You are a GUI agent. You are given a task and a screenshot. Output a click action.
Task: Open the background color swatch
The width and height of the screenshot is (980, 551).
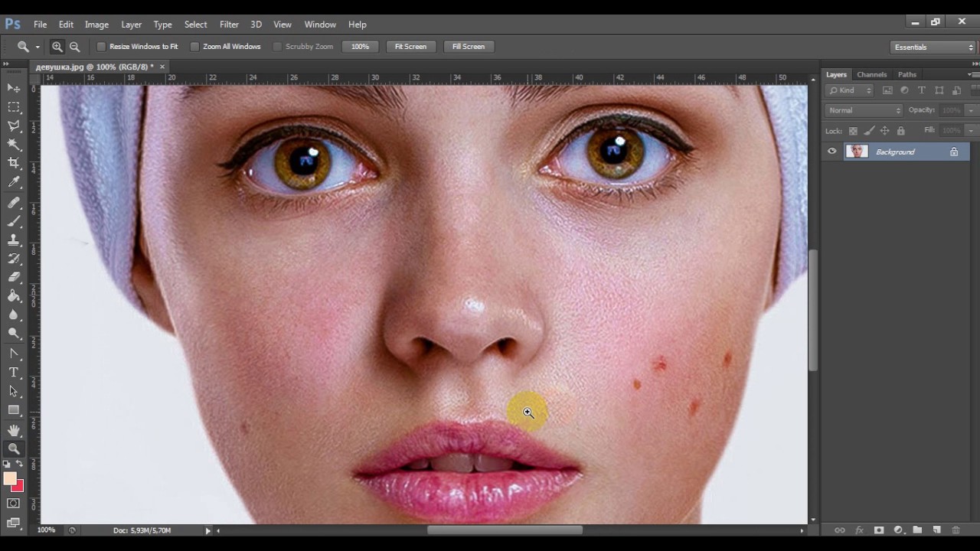pyautogui.click(x=19, y=487)
